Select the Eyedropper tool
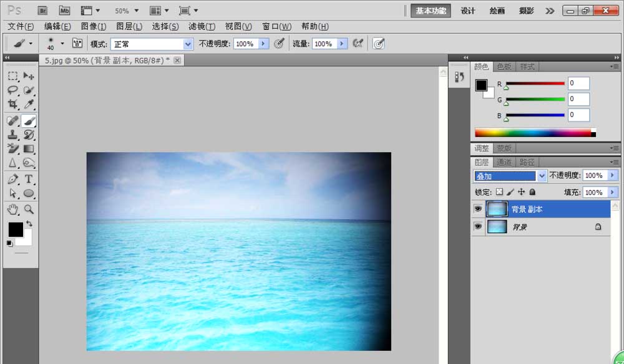The image size is (624, 364). pyautogui.click(x=29, y=104)
